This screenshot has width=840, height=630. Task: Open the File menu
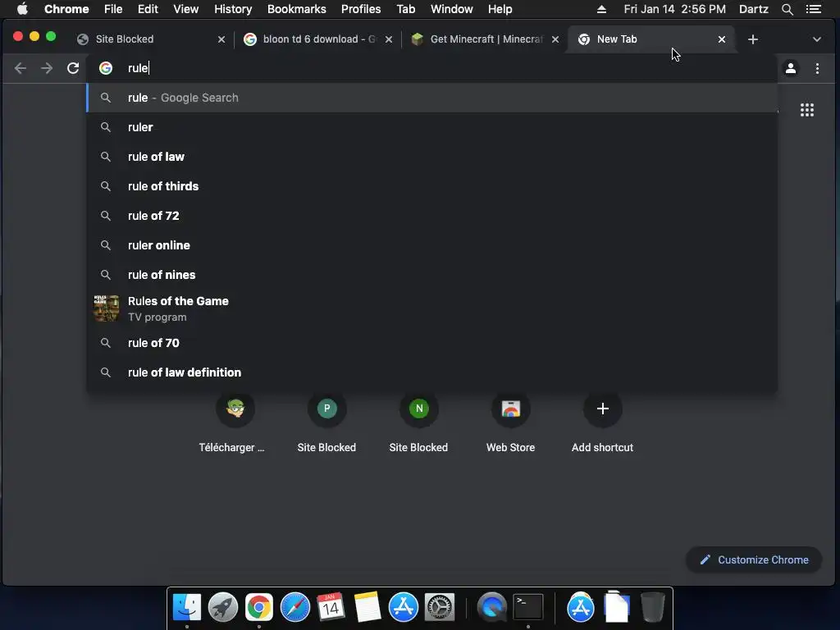pos(113,9)
